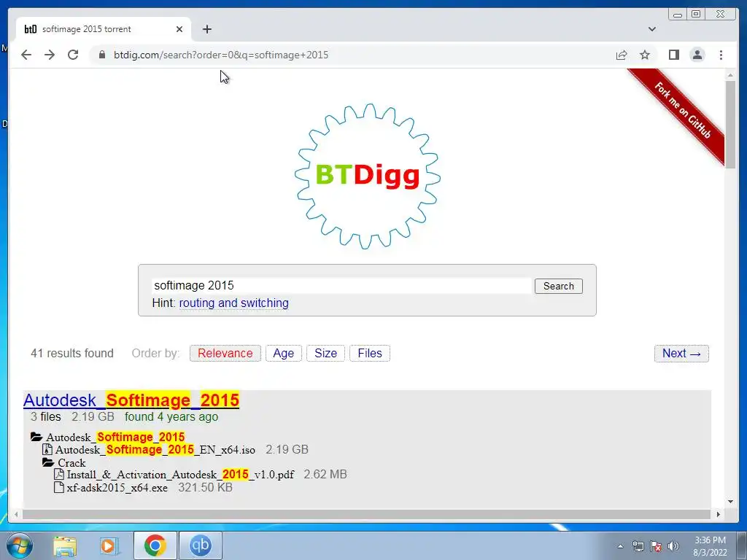Select the Crack folder label
Image resolution: width=747 pixels, height=560 pixels.
pos(71,463)
